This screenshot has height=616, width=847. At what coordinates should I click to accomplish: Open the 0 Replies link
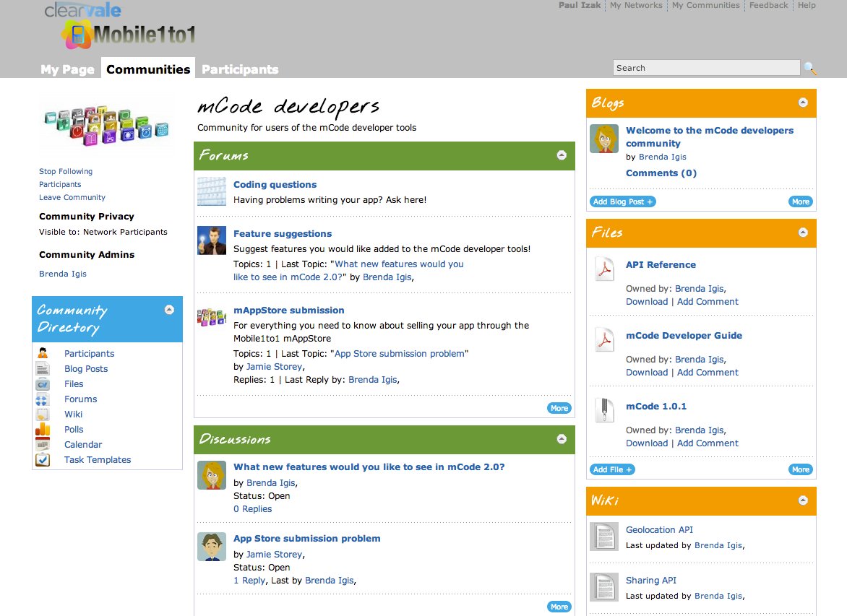pos(252,509)
